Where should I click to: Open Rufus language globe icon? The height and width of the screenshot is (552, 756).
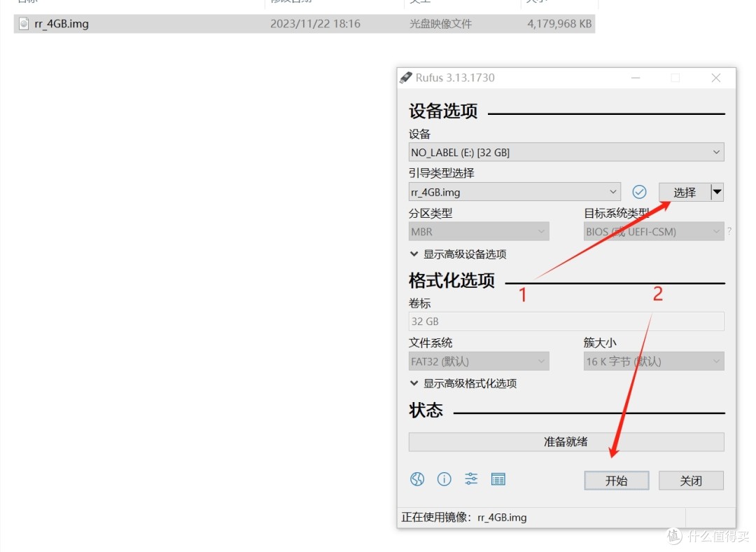(417, 479)
